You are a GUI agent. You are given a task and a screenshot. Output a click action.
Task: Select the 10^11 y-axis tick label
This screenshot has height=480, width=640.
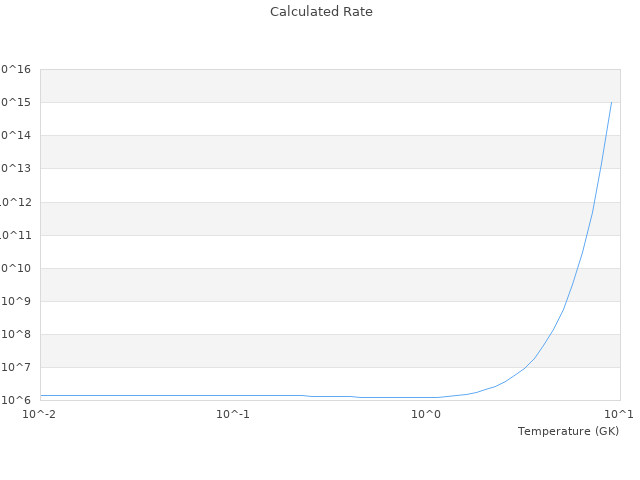pyautogui.click(x=16, y=235)
